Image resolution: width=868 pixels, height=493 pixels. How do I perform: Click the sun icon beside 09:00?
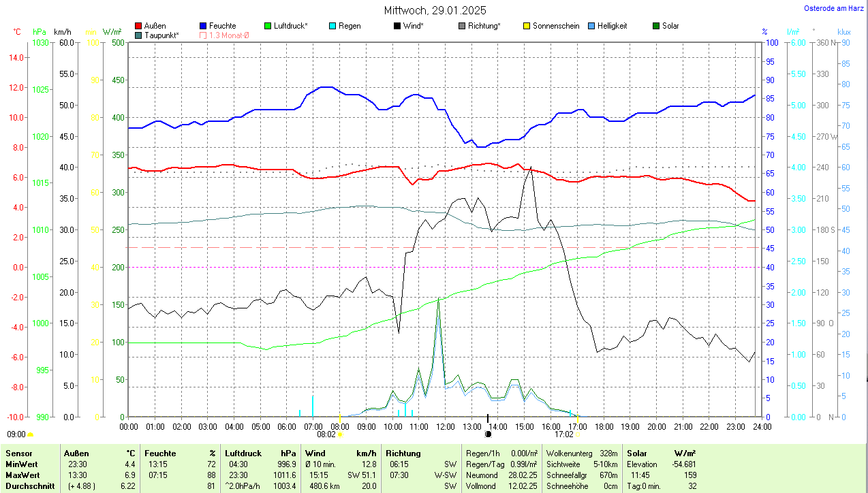(30, 434)
